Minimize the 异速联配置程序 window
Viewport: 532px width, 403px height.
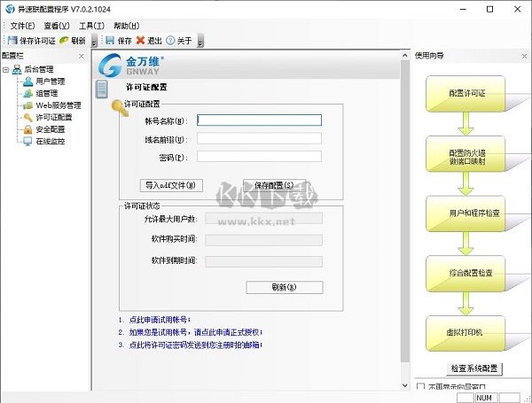(x=463, y=9)
